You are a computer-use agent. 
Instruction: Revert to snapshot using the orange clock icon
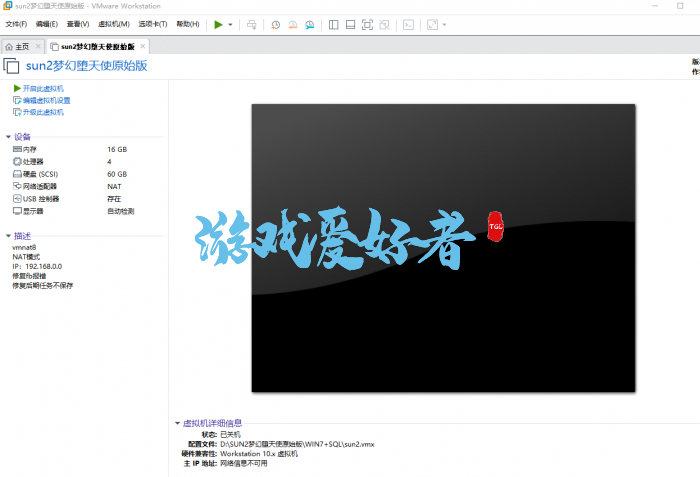292,25
